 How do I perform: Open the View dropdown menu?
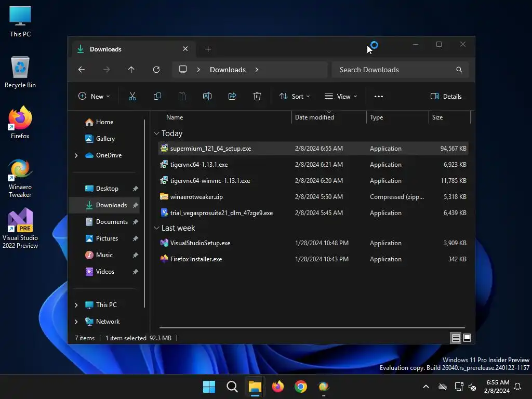[341, 96]
